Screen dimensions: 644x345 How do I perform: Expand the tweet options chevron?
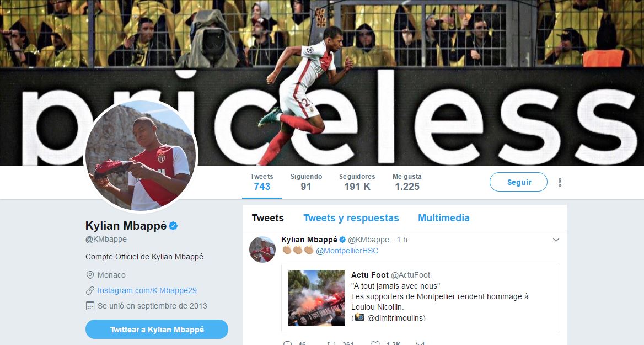tap(556, 240)
